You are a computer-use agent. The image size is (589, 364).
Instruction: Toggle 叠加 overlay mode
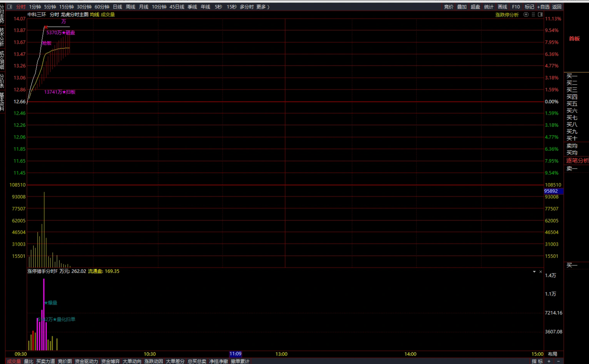tap(462, 7)
